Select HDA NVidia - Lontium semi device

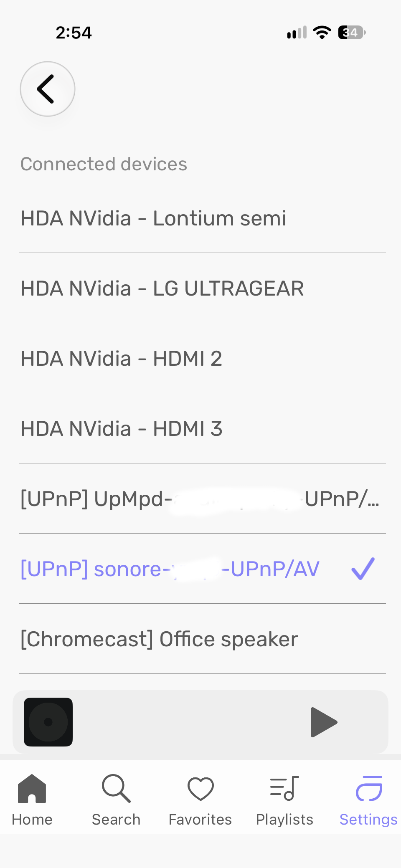click(x=202, y=218)
